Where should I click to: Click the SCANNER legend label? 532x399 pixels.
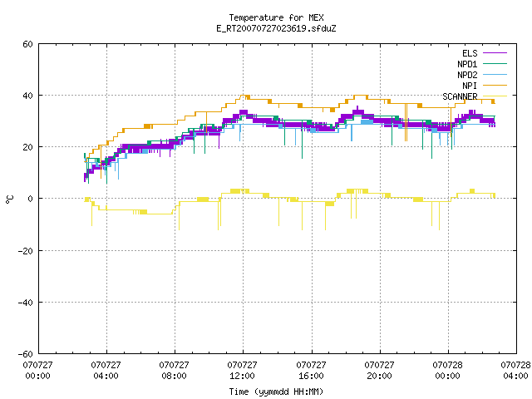click(460, 96)
